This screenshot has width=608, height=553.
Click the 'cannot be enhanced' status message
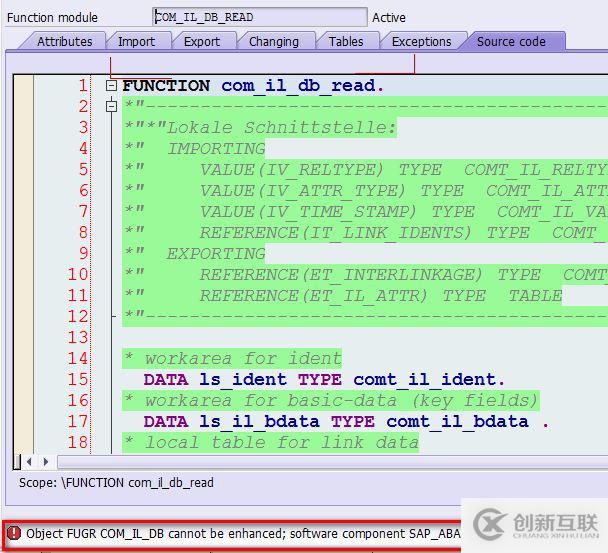tap(243, 534)
